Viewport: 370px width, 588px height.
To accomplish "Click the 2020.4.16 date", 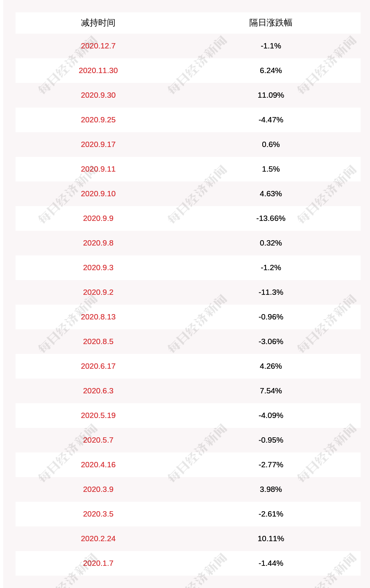I will pos(98,464).
